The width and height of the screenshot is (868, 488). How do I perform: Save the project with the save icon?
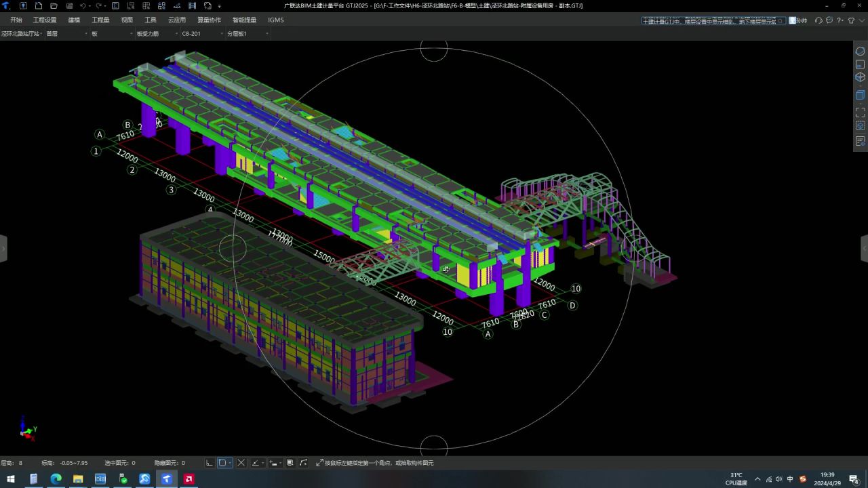pyautogui.click(x=69, y=5)
